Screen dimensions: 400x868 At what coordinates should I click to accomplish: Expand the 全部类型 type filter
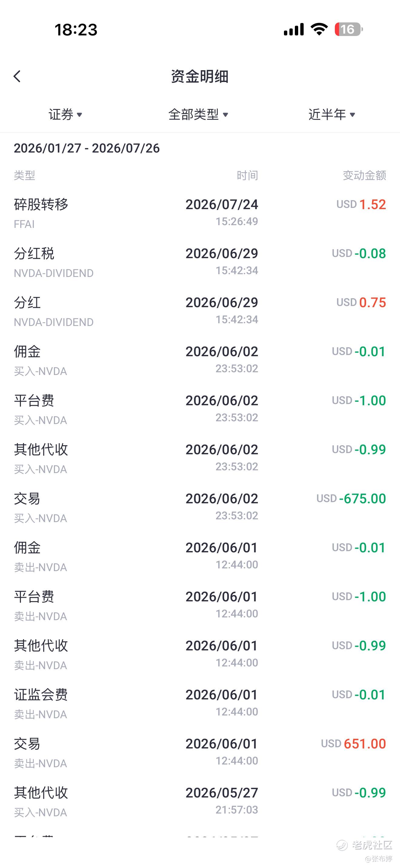[x=198, y=115]
